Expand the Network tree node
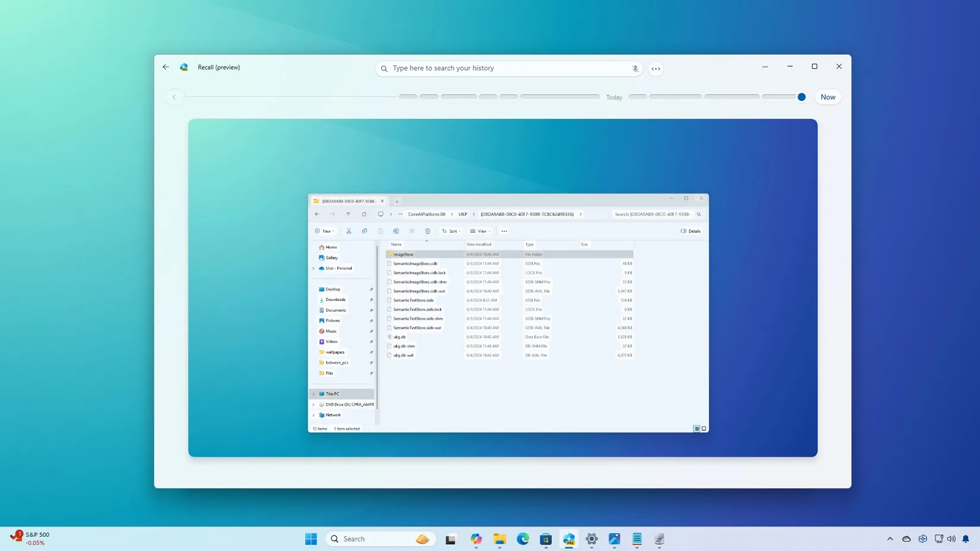Image resolution: width=980 pixels, height=551 pixels. pyautogui.click(x=314, y=415)
